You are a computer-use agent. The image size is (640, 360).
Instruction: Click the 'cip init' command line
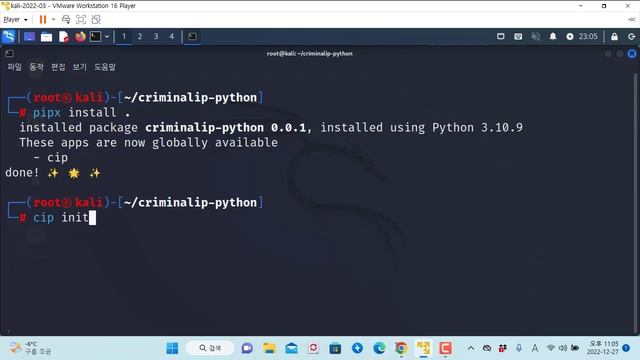[x=61, y=218]
